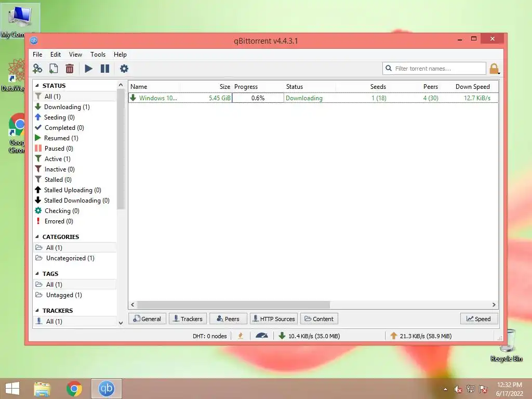Click the orange upload arrow in status bar
This screenshot has height=399, width=532.
click(x=394, y=336)
